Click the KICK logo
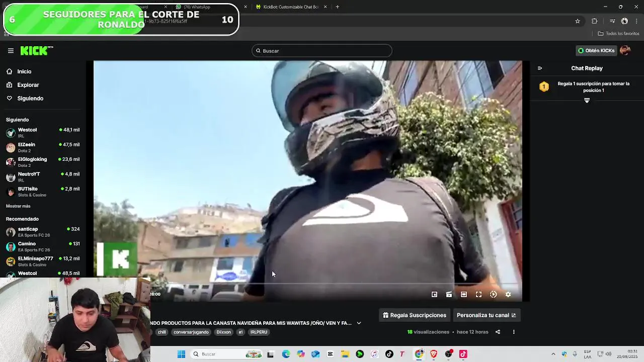Viewport: 644px width, 362px height. pos(36,50)
